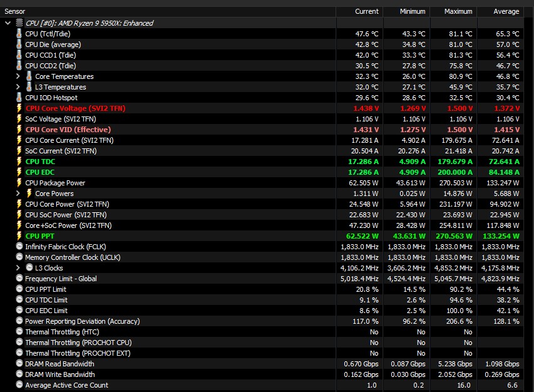Click the lightning icon for CPU TDC
The height and width of the screenshot is (392, 534).
click(x=19, y=161)
